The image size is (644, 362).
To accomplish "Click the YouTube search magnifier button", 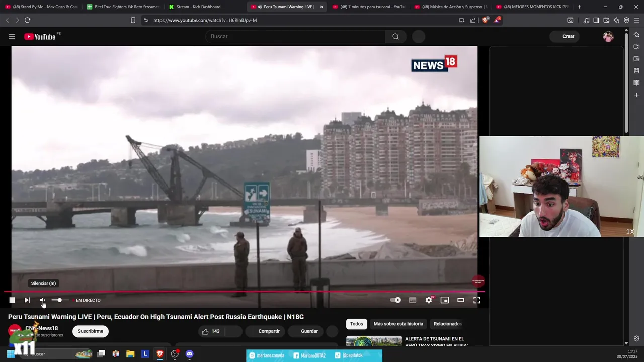I will point(395,36).
